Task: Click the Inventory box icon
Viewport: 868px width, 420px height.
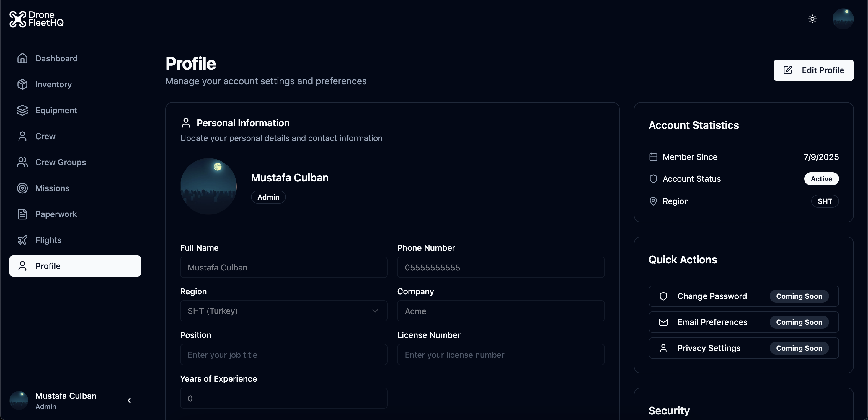Action: [22, 84]
